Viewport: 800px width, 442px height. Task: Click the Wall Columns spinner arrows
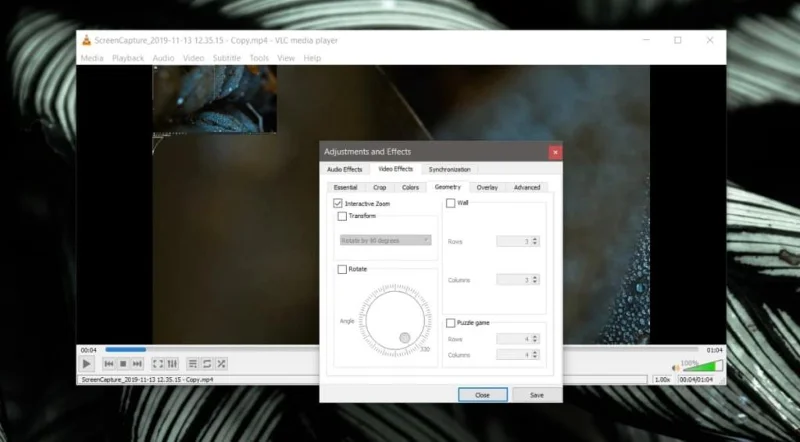pyautogui.click(x=535, y=280)
